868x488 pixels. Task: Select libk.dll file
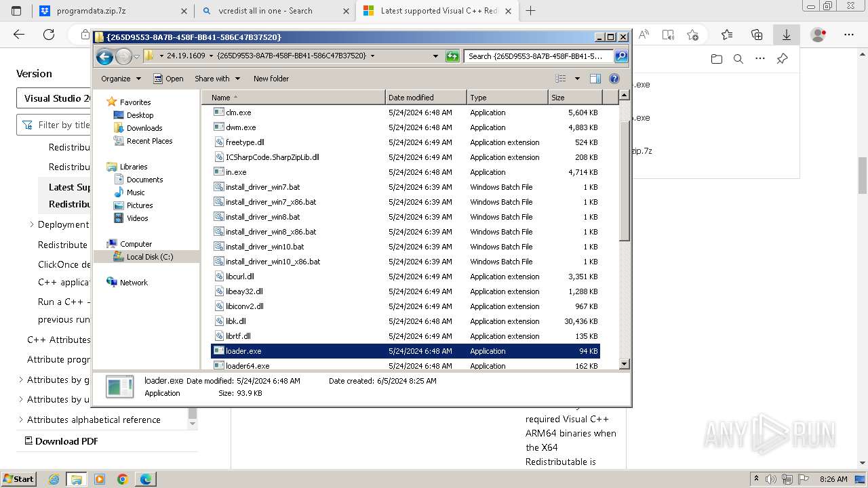406,321
